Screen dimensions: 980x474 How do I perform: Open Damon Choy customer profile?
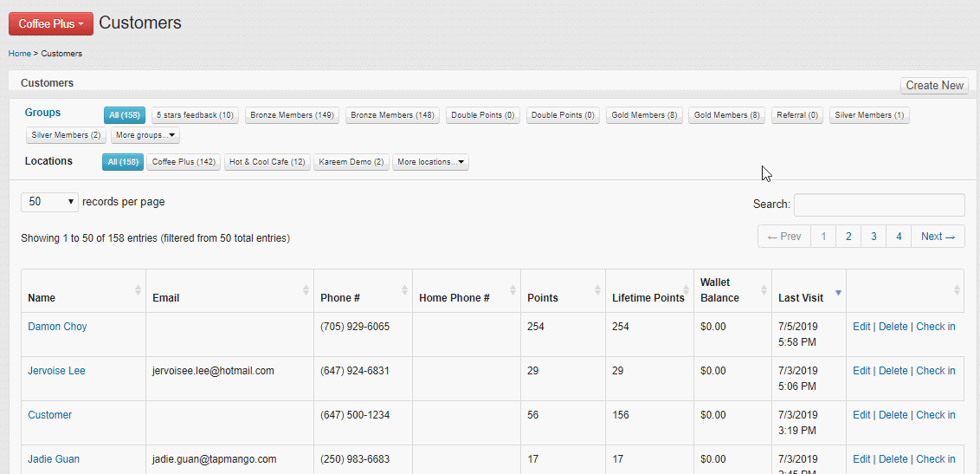point(57,327)
